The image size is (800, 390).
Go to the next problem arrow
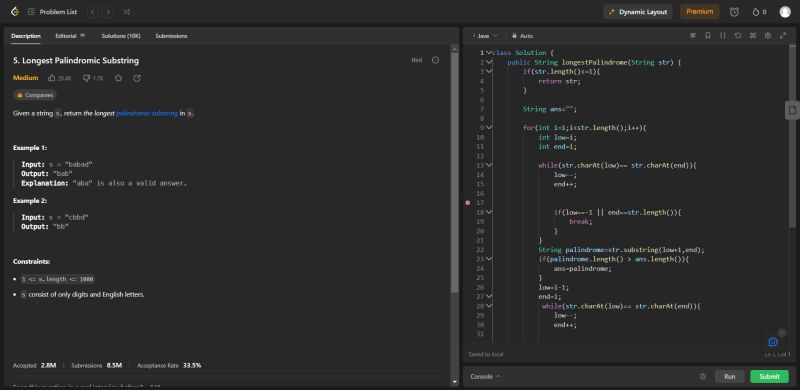[x=108, y=12]
